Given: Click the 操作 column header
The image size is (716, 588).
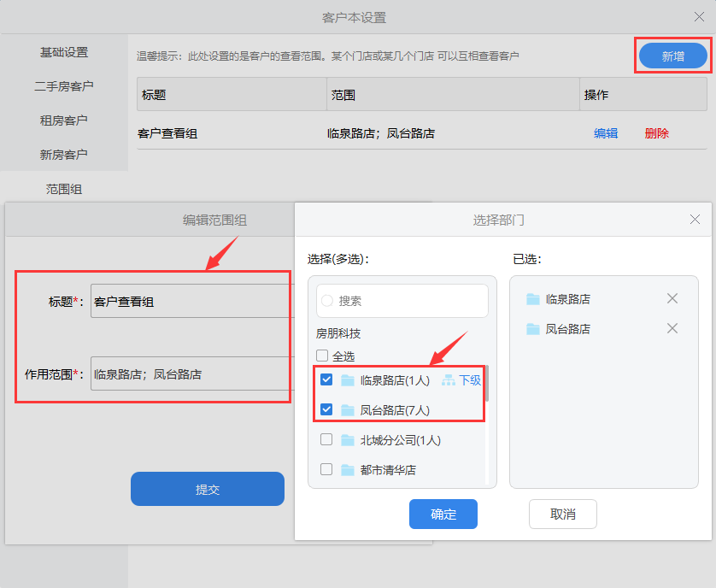Looking at the screenshot, I should click(643, 94).
